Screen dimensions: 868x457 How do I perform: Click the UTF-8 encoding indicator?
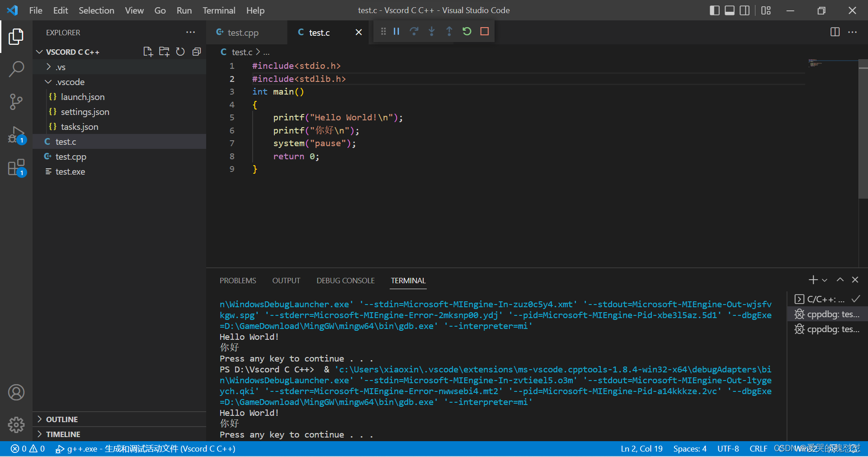(728, 448)
